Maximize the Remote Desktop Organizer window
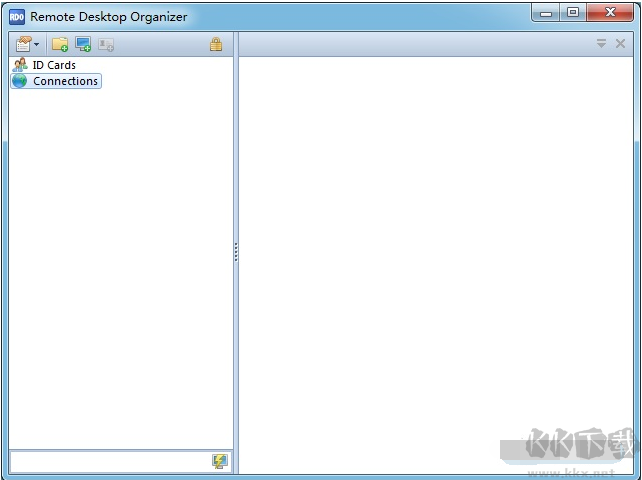The width and height of the screenshot is (642, 480). 573,13
